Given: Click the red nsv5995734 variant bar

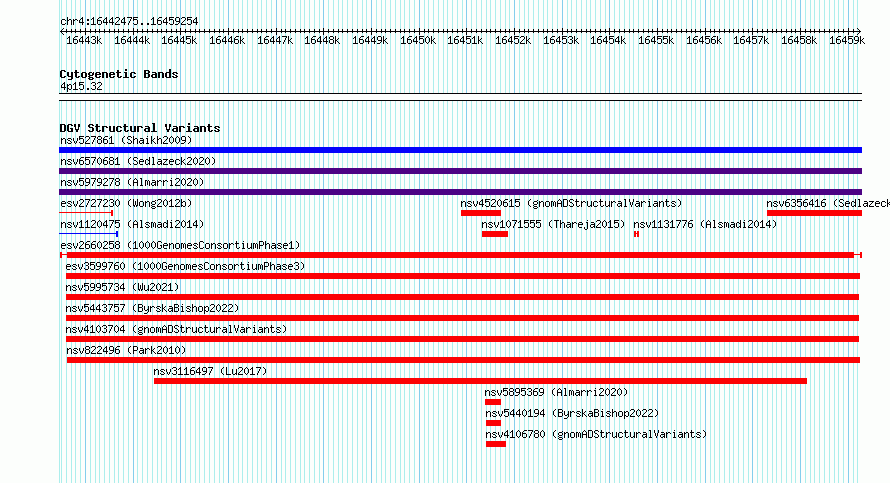Looking at the screenshot, I should tap(463, 297).
